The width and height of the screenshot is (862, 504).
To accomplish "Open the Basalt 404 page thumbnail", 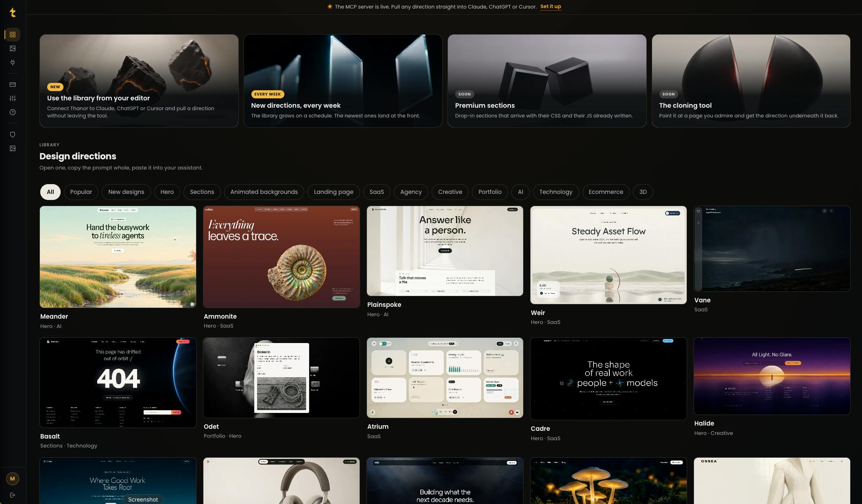I will click(118, 382).
